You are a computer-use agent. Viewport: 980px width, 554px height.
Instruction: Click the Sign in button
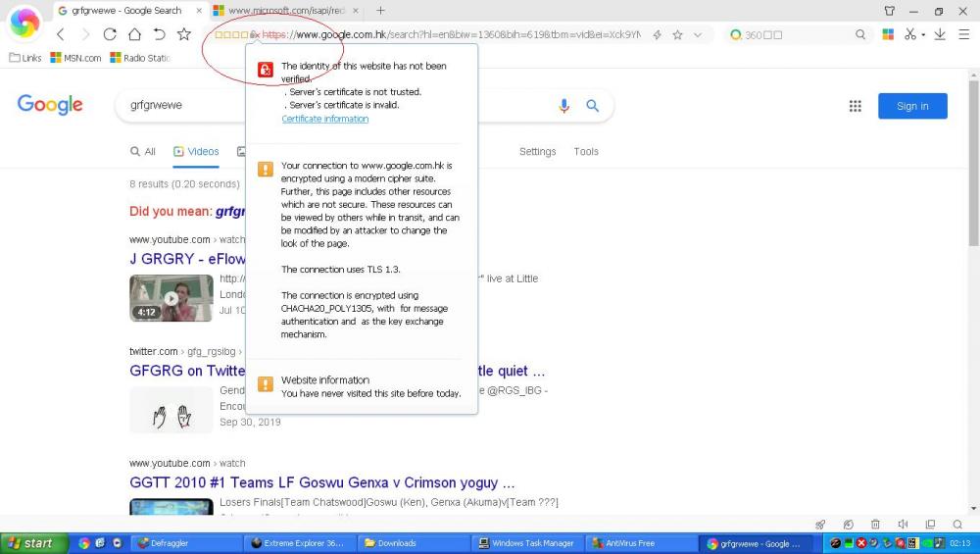912,106
